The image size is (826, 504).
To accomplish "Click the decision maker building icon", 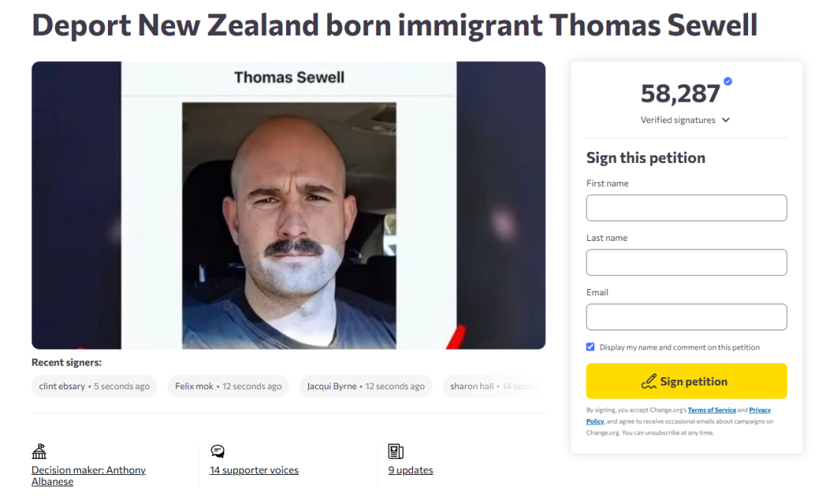I will (x=39, y=451).
